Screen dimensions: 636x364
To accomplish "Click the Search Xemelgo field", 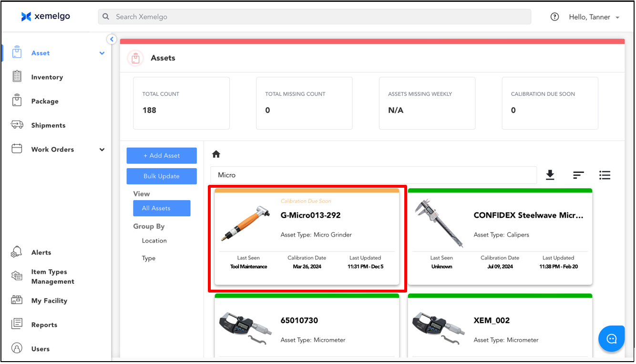I will (x=315, y=17).
